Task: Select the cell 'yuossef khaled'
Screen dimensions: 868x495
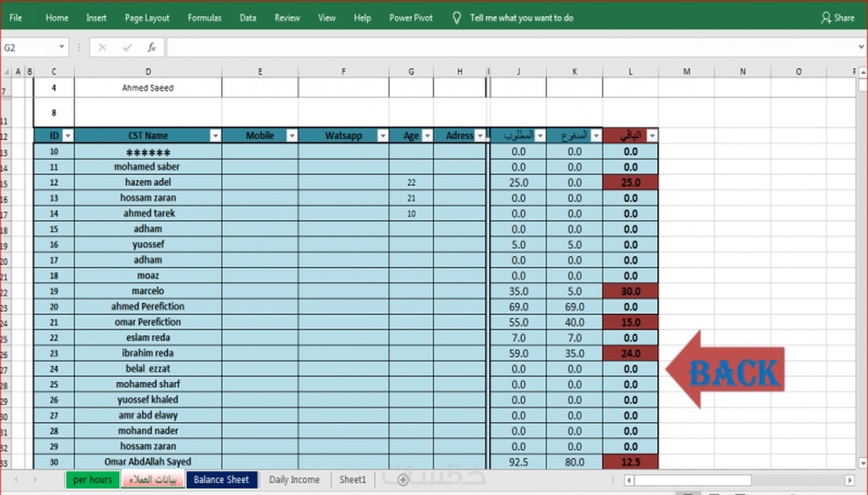Action: (148, 400)
